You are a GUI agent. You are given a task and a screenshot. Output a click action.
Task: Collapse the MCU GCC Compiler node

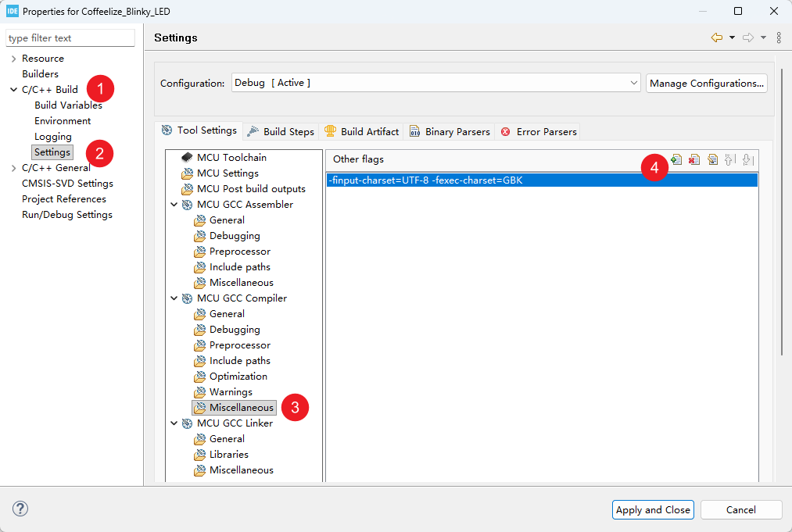174,298
